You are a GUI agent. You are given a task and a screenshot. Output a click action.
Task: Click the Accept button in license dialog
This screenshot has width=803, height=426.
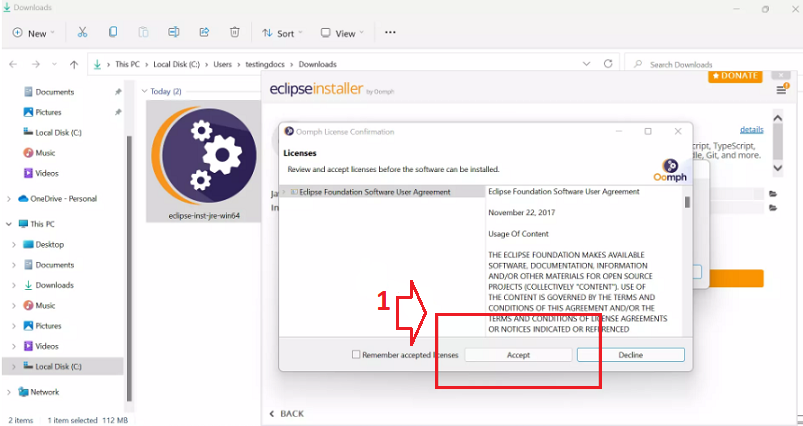point(518,355)
